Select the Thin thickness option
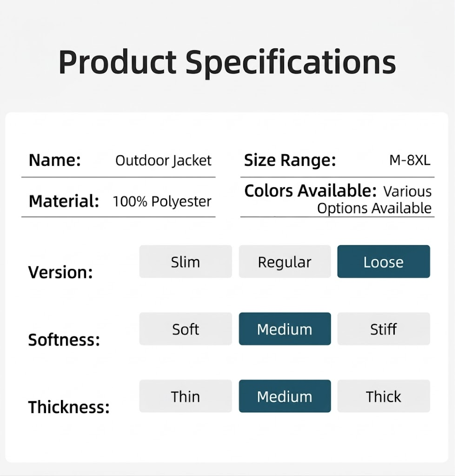Viewport: 455px width, 476px height. coord(186,396)
